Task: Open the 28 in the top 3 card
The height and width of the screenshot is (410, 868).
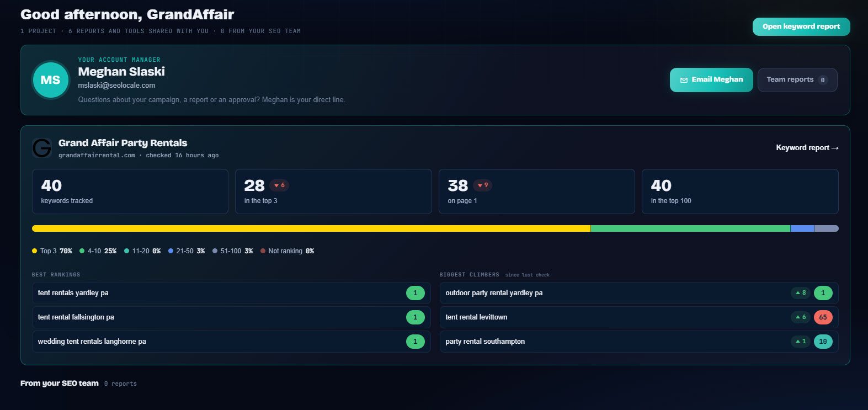Action: 333,191
